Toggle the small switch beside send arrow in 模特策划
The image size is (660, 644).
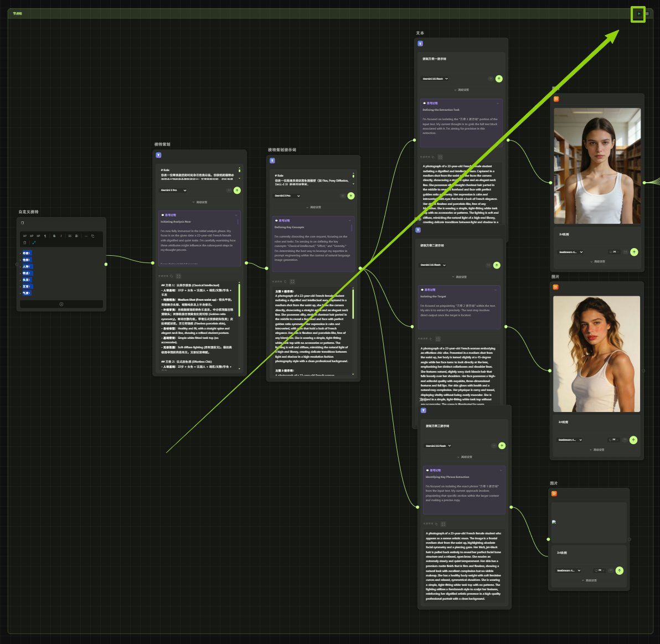(x=228, y=190)
